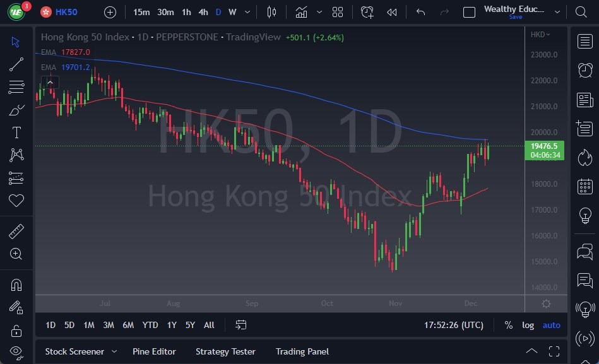The height and width of the screenshot is (364, 599).
Task: Open the XABCD pattern tools
Action: coord(16,155)
